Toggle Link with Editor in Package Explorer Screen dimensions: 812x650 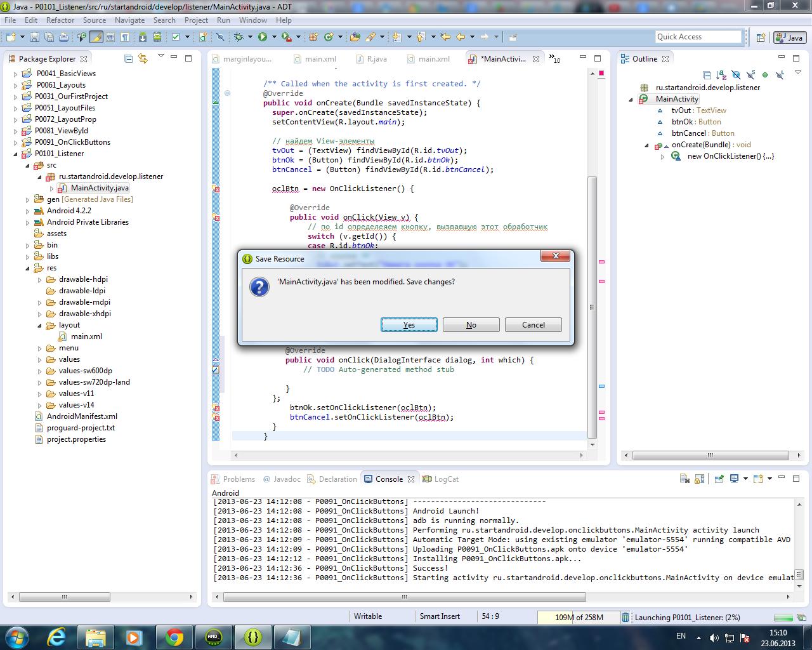click(x=143, y=58)
